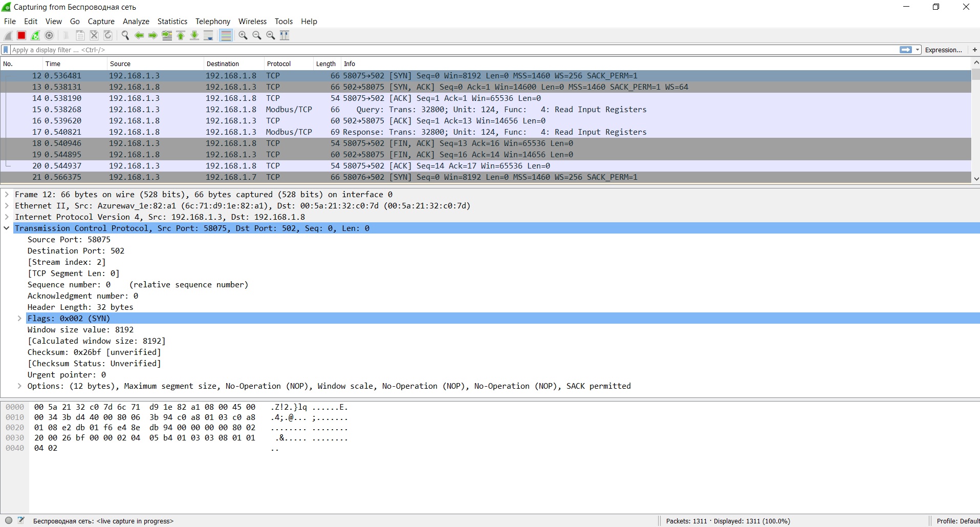Open the filter history dropdown arrow

coord(918,50)
